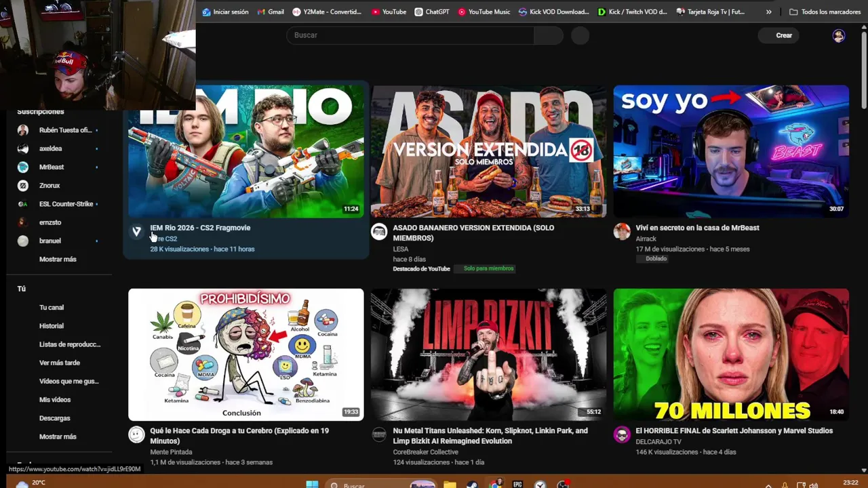Open Epic Games icon on taskbar
The image size is (868, 488).
(x=517, y=485)
